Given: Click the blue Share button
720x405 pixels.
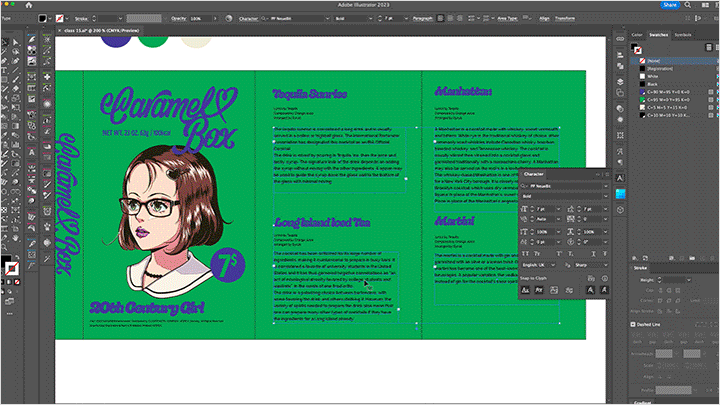Looking at the screenshot, I should point(669,5).
